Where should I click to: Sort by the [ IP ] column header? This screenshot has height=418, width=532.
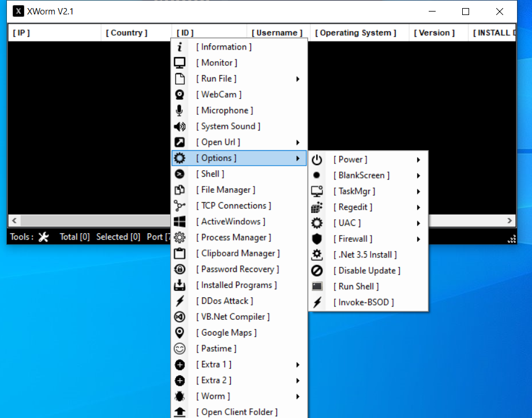coord(54,33)
